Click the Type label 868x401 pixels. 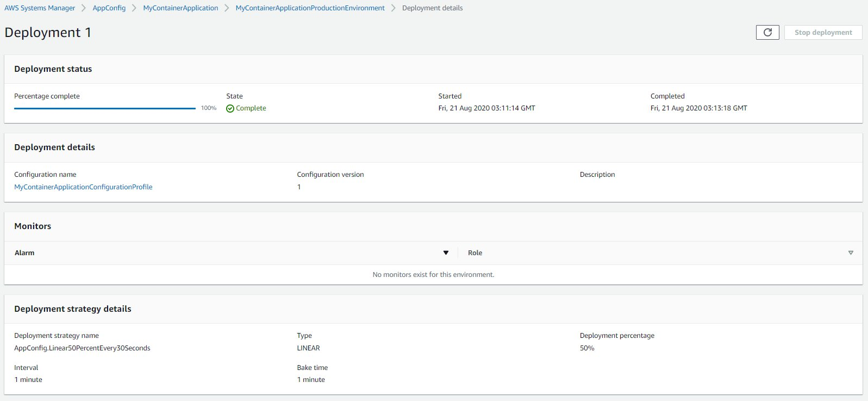pos(304,335)
